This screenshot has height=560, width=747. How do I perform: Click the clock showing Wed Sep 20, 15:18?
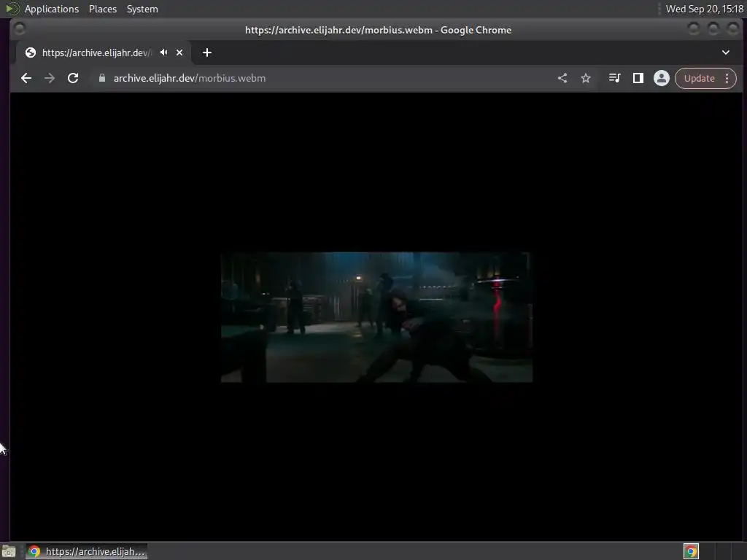pos(704,9)
